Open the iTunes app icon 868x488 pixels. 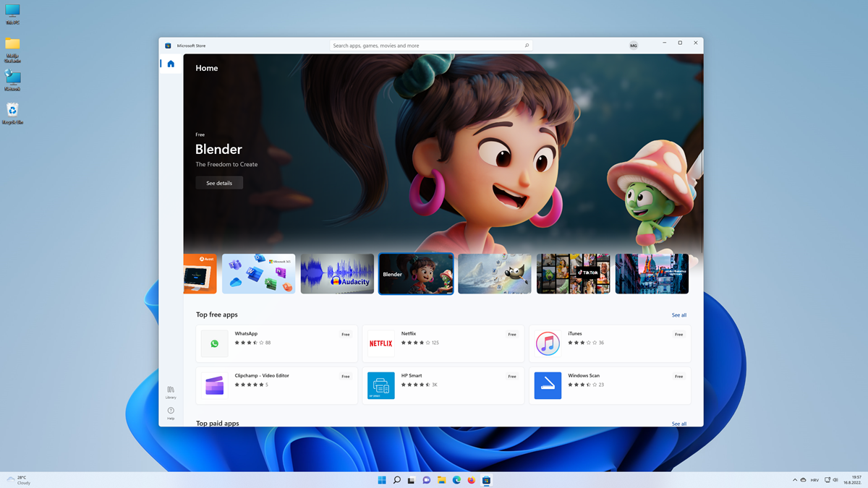[548, 343]
